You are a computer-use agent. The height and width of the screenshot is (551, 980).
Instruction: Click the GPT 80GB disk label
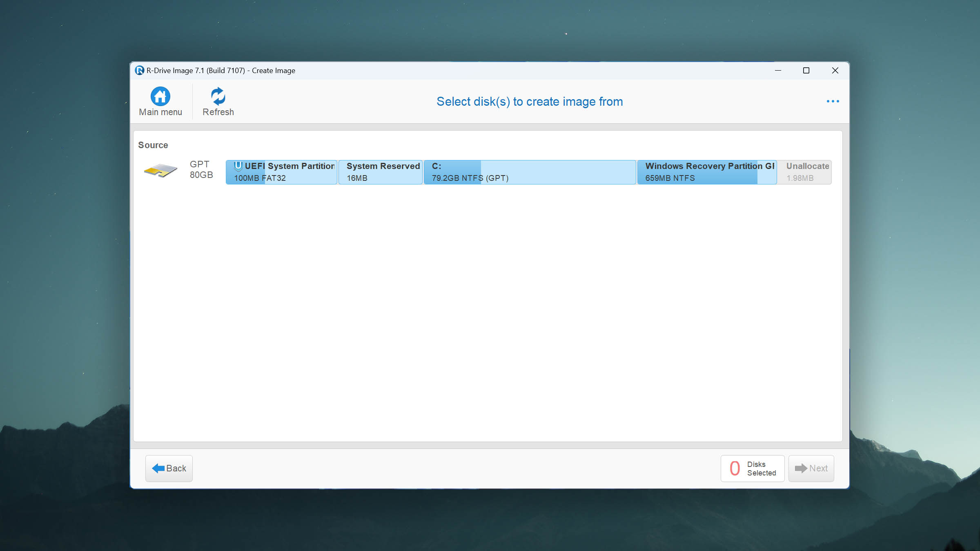201,169
